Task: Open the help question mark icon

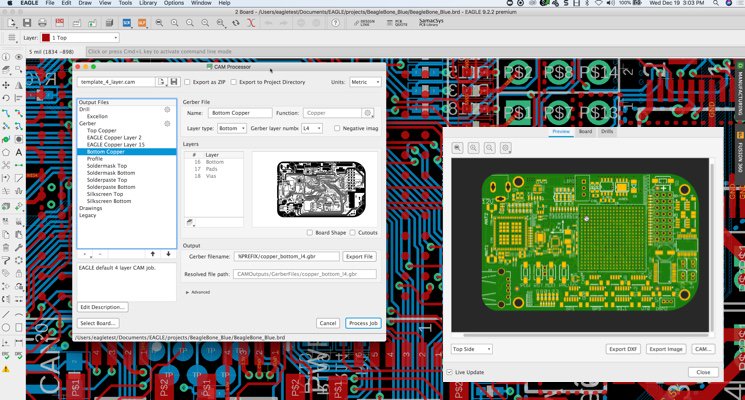Action: 335,23
